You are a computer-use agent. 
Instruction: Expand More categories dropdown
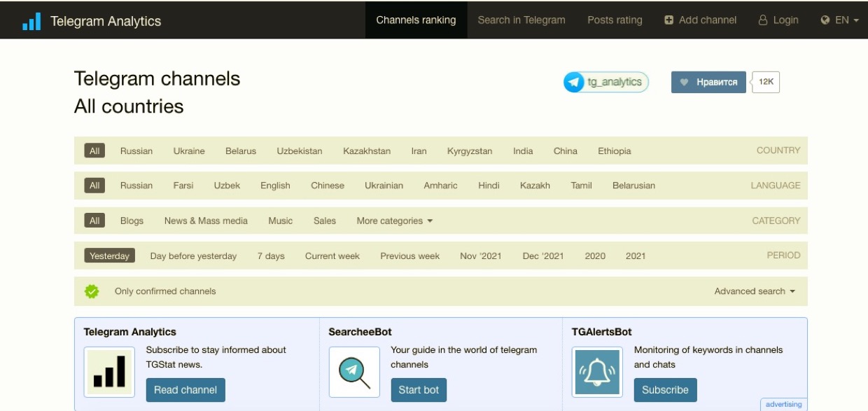coord(395,221)
